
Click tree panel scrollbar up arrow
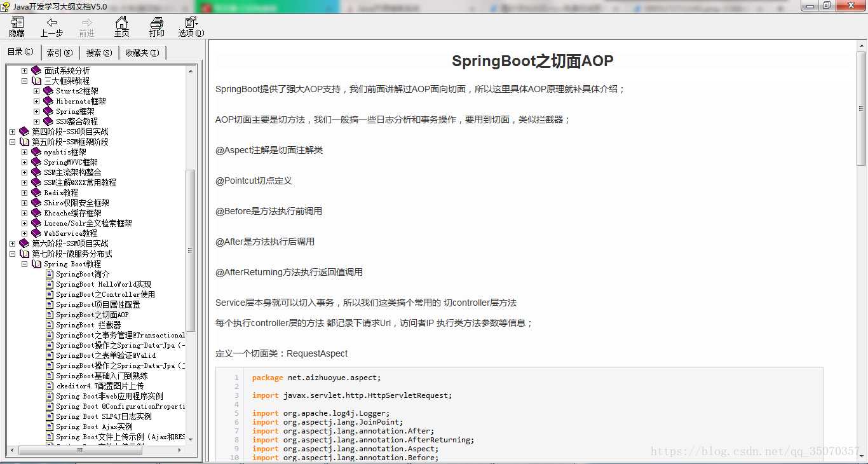pyautogui.click(x=191, y=71)
